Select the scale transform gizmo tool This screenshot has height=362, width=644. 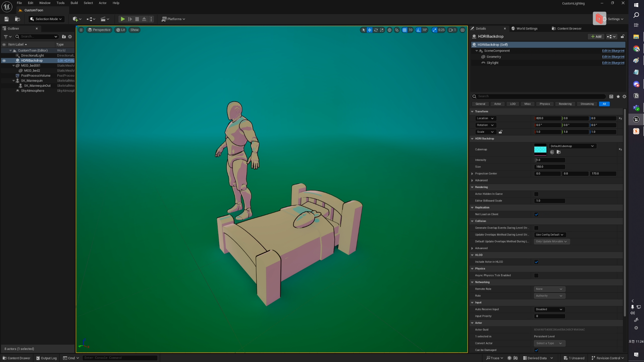(382, 30)
